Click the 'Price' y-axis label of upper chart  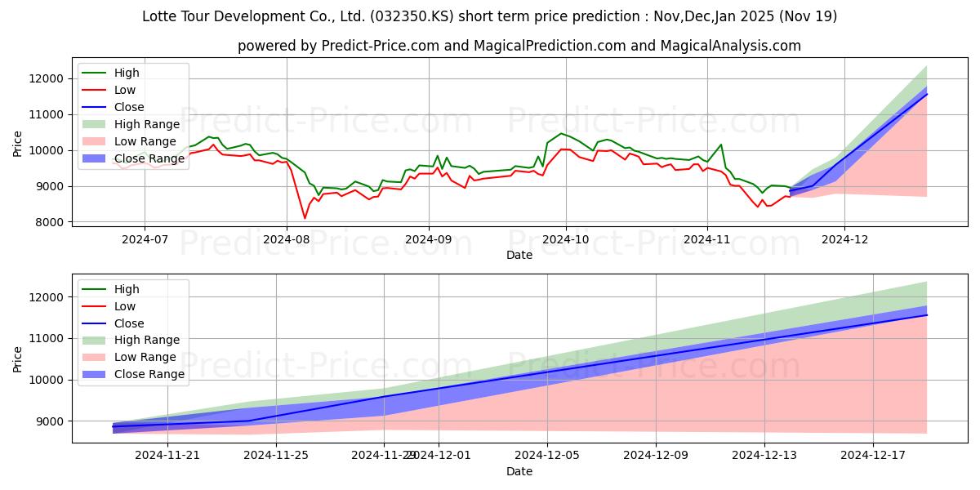[x=18, y=144]
